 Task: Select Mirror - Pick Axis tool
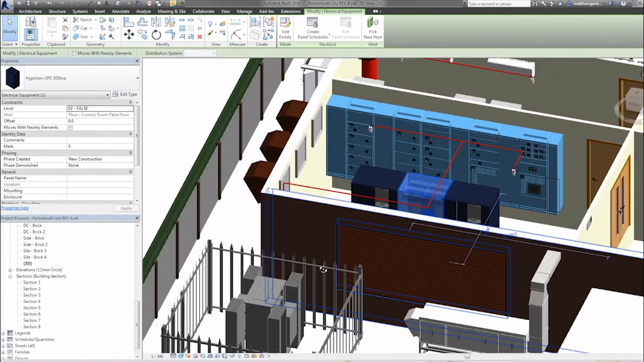coord(156,22)
